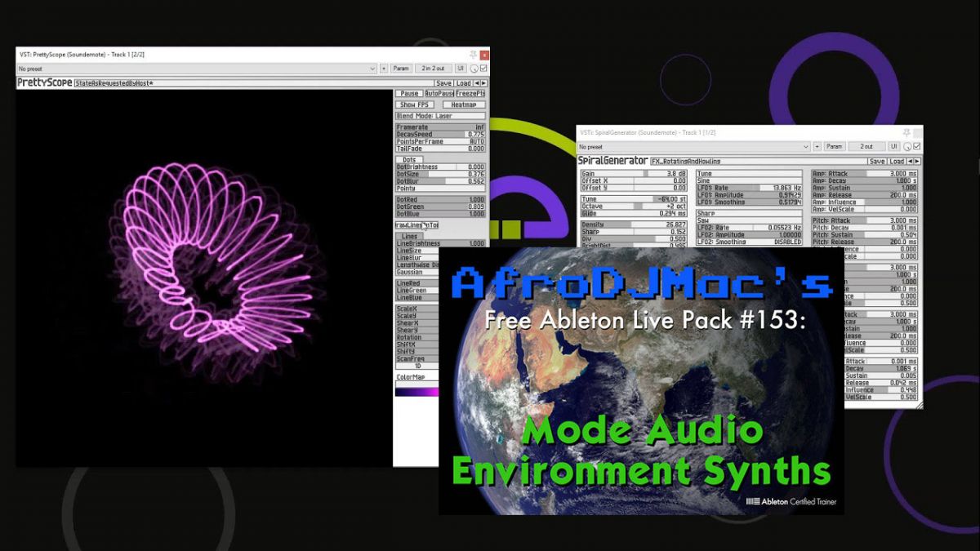Toggle the Dots section button

(x=410, y=160)
